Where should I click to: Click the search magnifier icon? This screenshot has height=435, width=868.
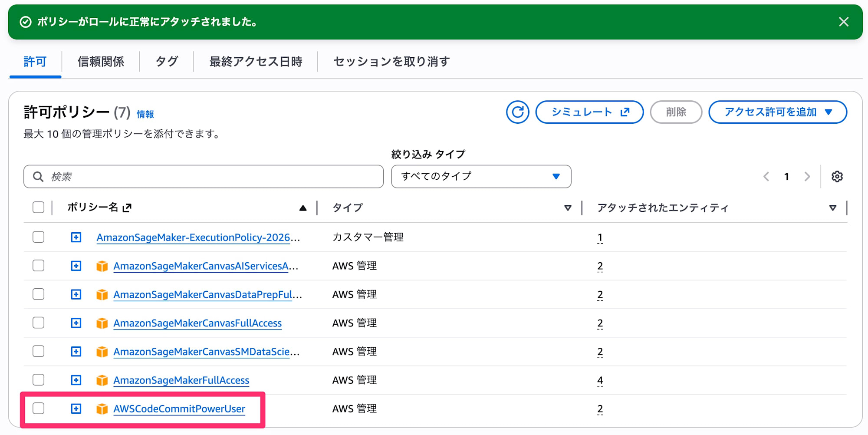point(38,177)
